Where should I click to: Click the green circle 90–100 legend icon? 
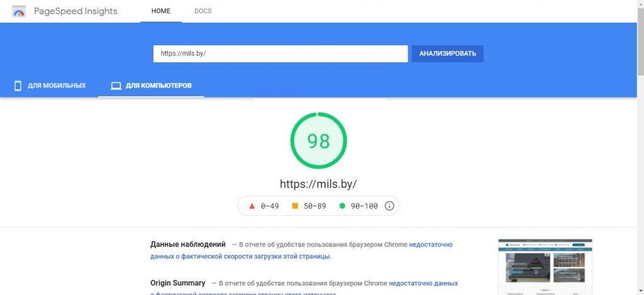[342, 206]
